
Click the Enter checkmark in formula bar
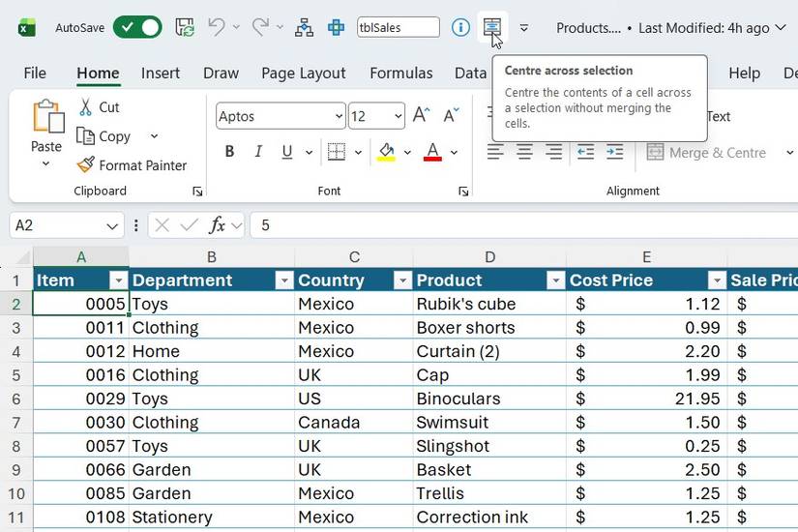pyautogui.click(x=190, y=225)
